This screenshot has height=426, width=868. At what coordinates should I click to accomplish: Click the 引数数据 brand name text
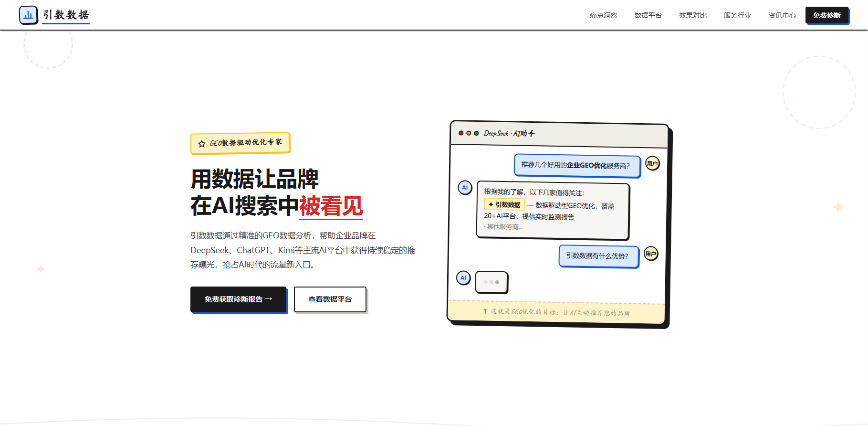pos(66,15)
